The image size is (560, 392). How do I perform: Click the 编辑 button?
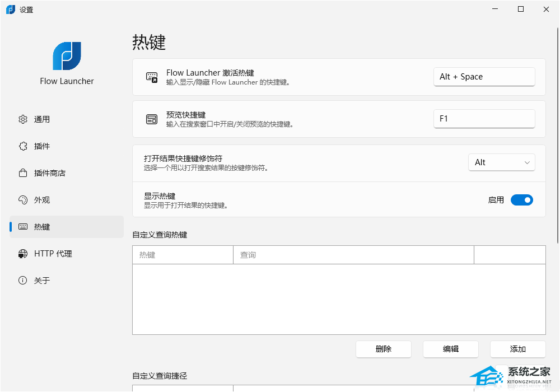[x=451, y=349]
